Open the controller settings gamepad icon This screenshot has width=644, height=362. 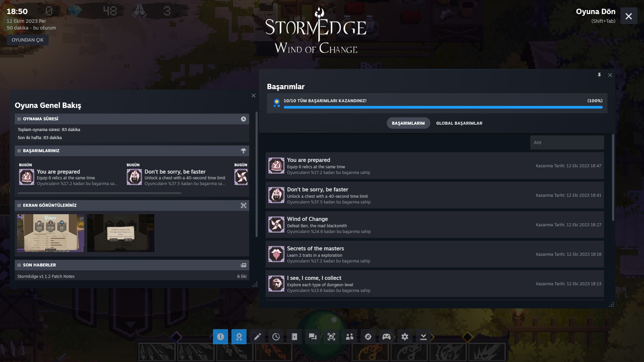point(386,337)
